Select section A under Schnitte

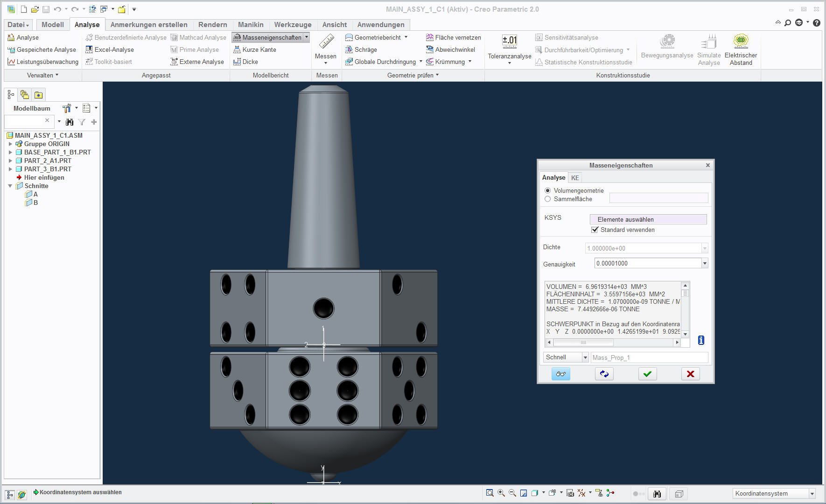(32, 194)
